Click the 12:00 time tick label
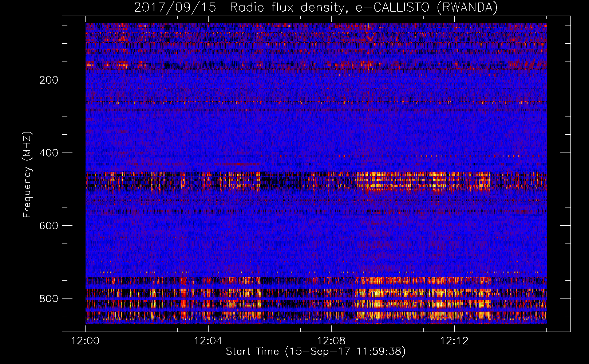This screenshot has height=364, width=589. (x=85, y=341)
